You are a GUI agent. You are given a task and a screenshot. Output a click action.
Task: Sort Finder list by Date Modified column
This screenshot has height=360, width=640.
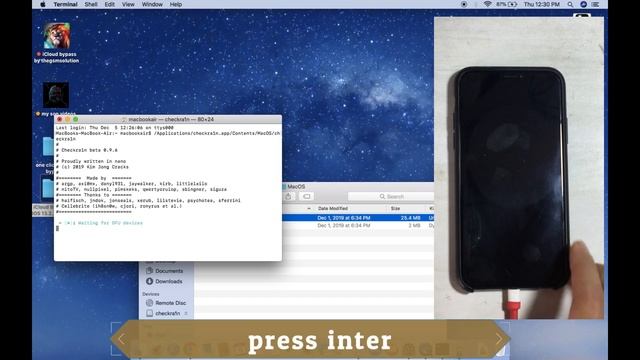(x=333, y=208)
